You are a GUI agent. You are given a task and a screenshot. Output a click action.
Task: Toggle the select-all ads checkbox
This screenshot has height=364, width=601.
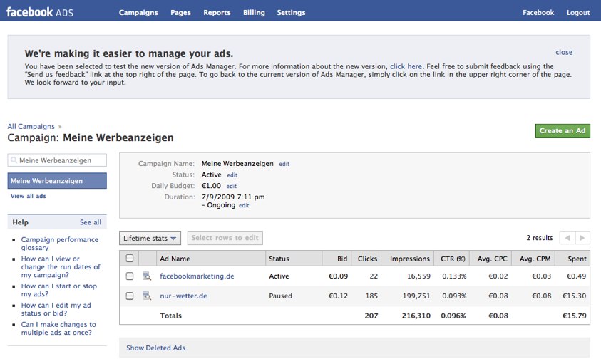coord(130,259)
